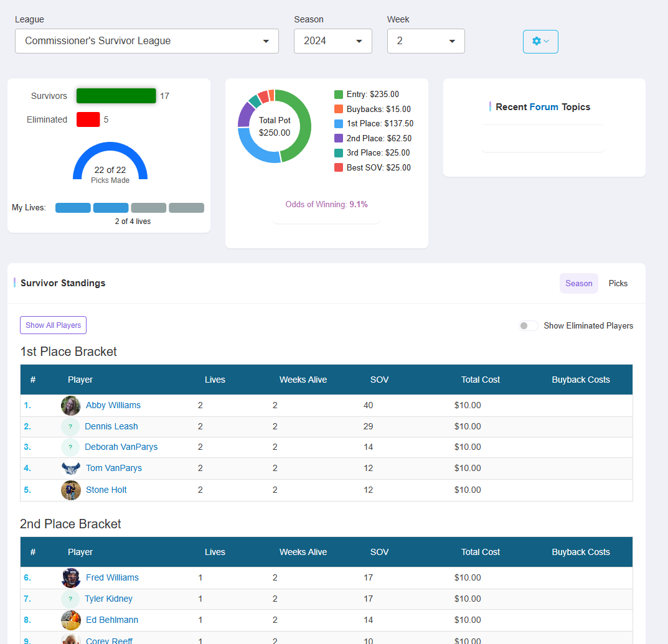Open Deborah VanParys' player profile link

pyautogui.click(x=121, y=447)
